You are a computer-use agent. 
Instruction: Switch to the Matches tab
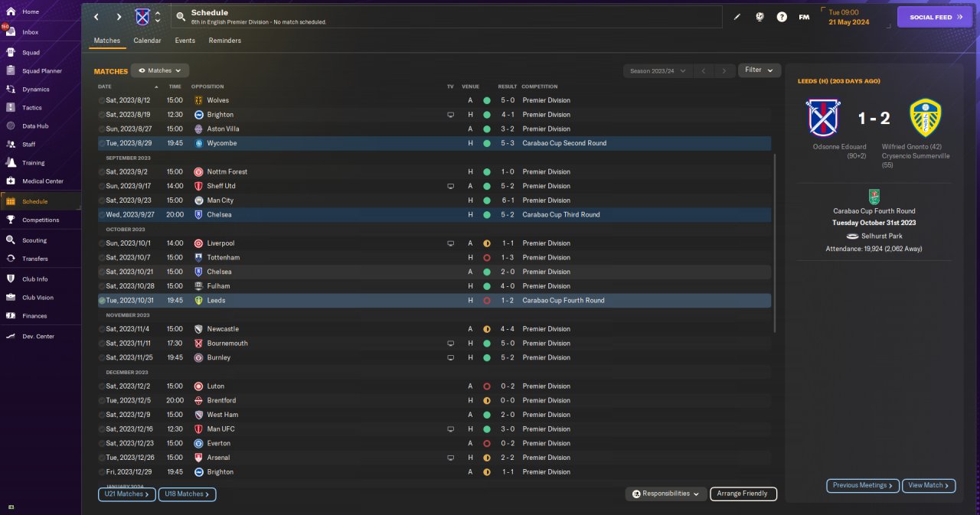coord(107,41)
